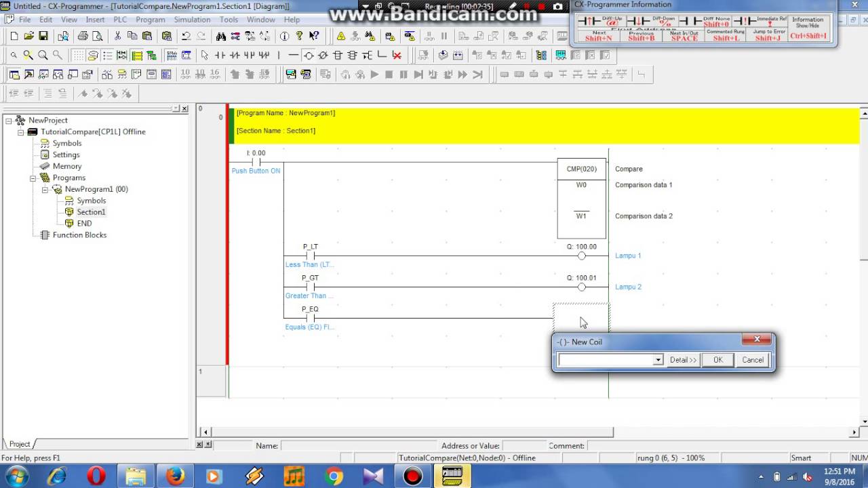Confirm New Coil dialog with OK
Image resolution: width=868 pixels, height=488 pixels.
(x=718, y=360)
